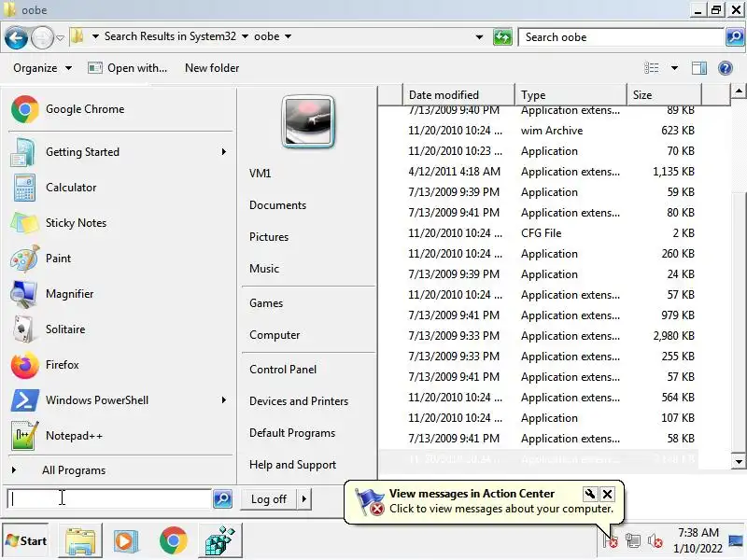Open Control Panel

[x=283, y=370]
